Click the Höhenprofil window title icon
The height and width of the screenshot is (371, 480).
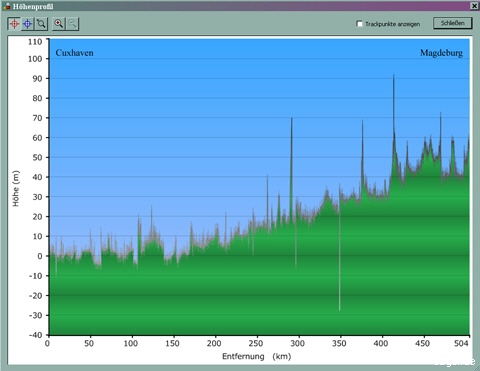coord(6,6)
